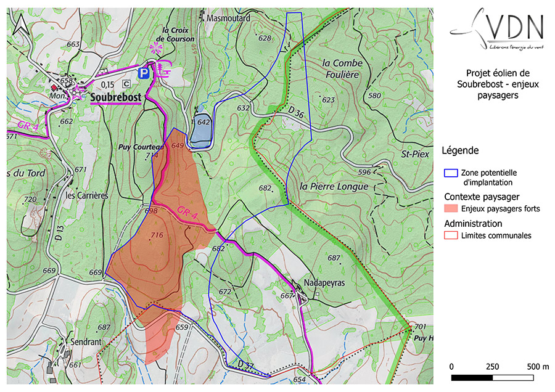Select the red Limites communales legend swatch
The height and width of the screenshot is (392, 555).
point(451,235)
